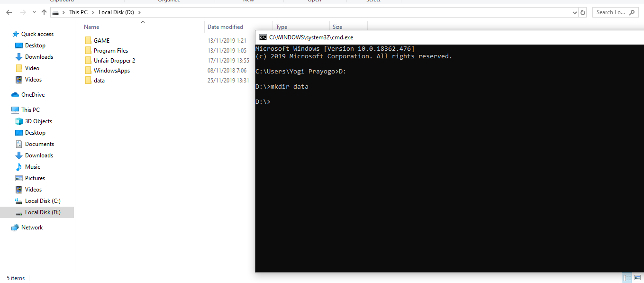The width and height of the screenshot is (644, 283).
Task: Open OneDrive in navigation pane
Action: pos(33,95)
